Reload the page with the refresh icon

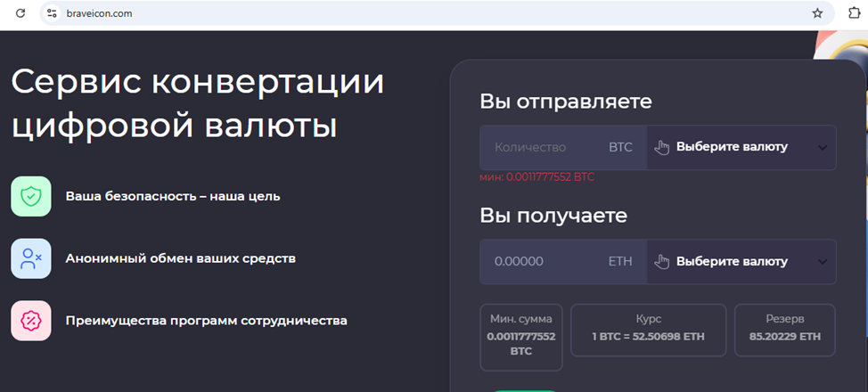[x=20, y=13]
